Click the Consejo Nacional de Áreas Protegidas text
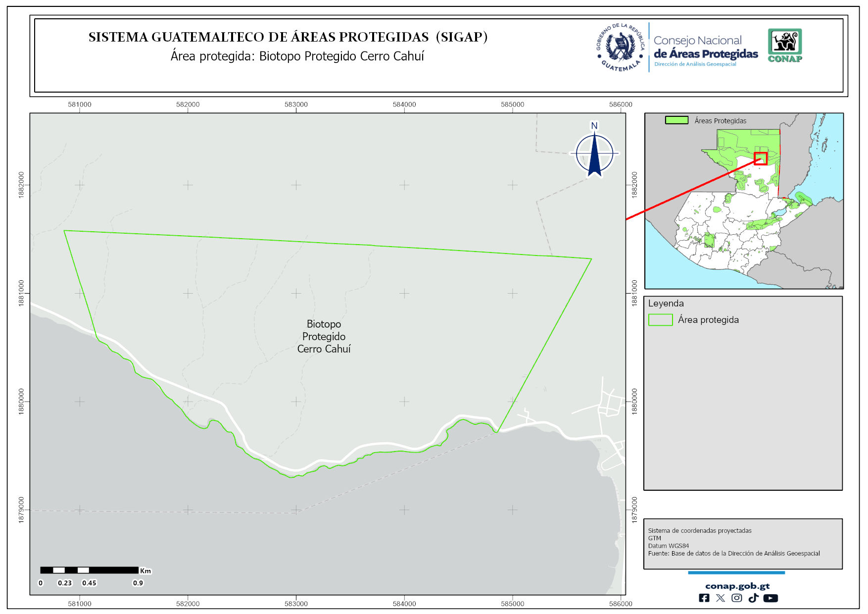This screenshot has height=614, width=868. (705, 48)
